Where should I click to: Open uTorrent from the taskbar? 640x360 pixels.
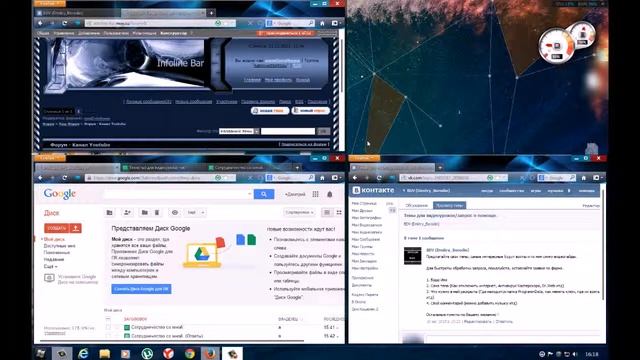click(147, 353)
